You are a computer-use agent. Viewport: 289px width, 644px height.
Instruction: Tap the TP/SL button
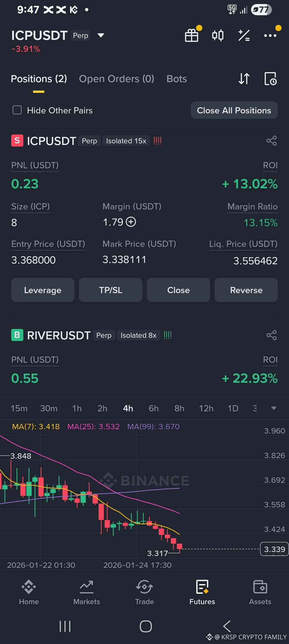click(111, 290)
